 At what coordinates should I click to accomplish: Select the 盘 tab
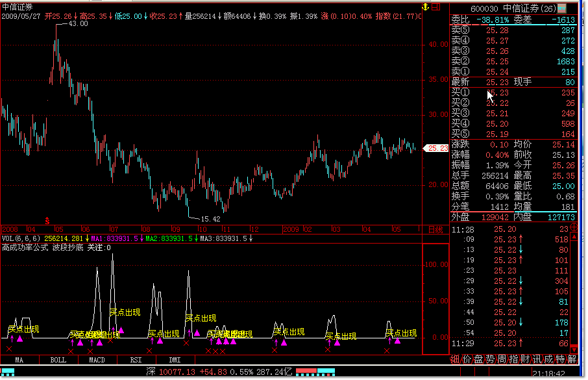[478, 359]
